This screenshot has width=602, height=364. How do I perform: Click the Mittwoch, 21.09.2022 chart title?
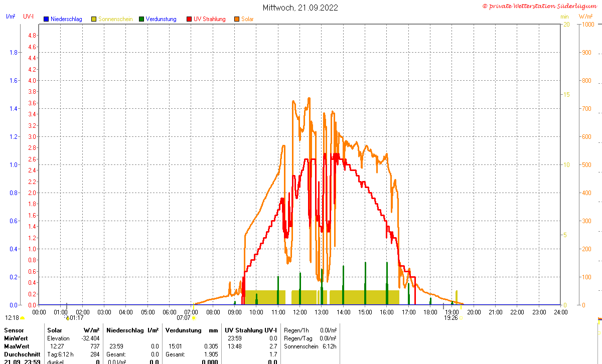pyautogui.click(x=300, y=8)
